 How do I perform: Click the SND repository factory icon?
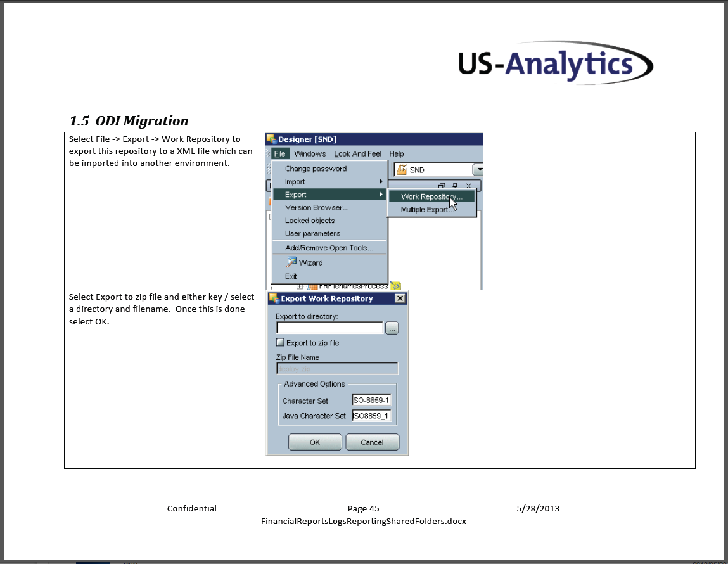[402, 170]
